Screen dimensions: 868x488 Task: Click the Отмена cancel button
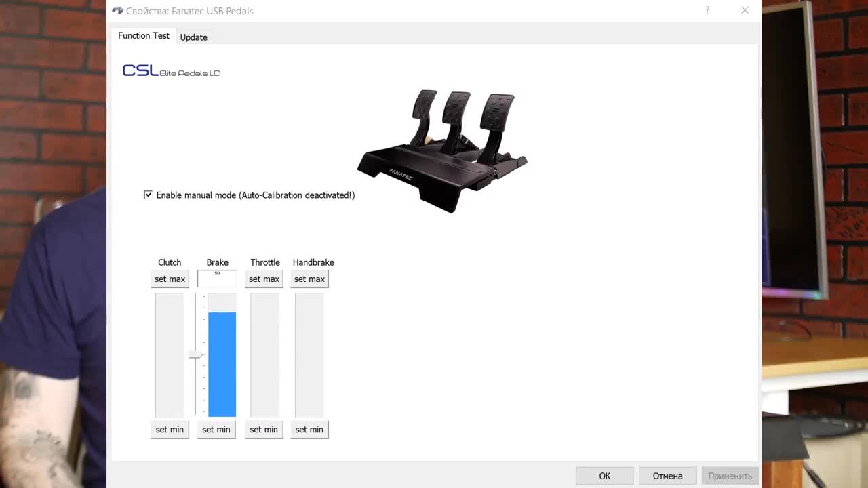point(667,476)
